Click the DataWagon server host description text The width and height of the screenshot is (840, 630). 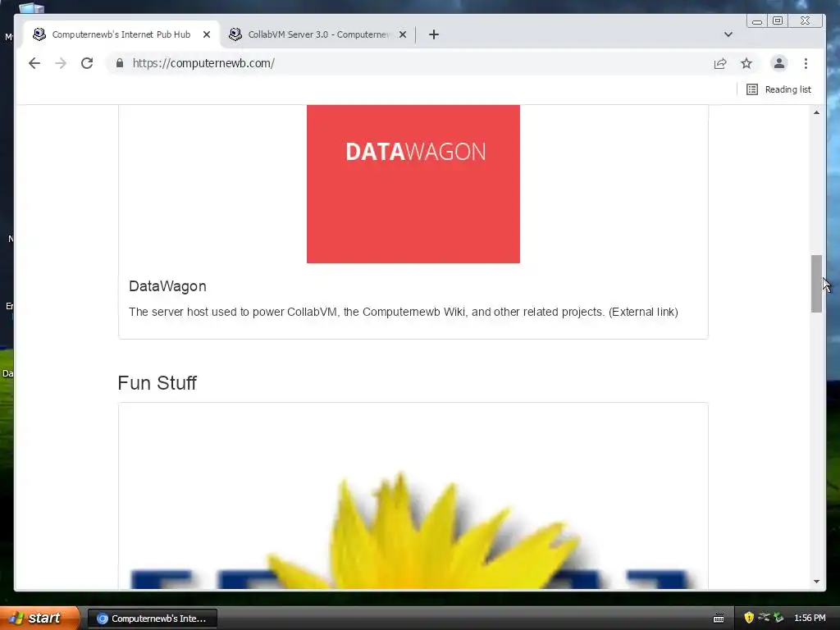point(404,312)
